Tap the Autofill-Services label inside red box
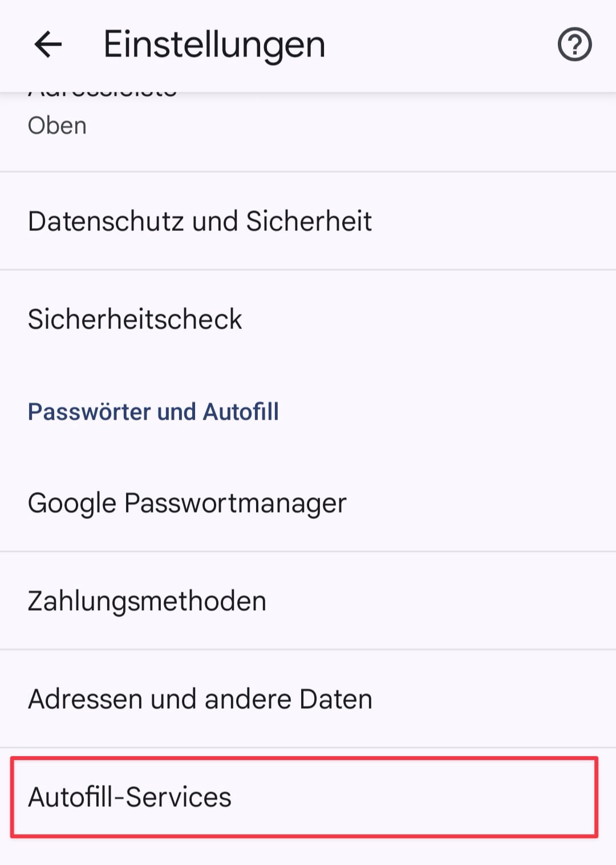Viewport: 616px width, 865px height. coord(129,797)
